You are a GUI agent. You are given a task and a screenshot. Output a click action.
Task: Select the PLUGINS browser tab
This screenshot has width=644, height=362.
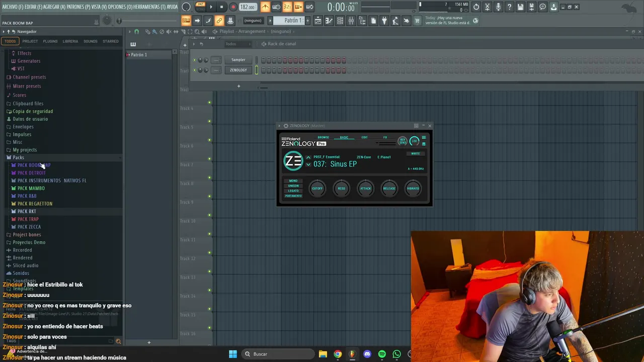[x=50, y=41]
